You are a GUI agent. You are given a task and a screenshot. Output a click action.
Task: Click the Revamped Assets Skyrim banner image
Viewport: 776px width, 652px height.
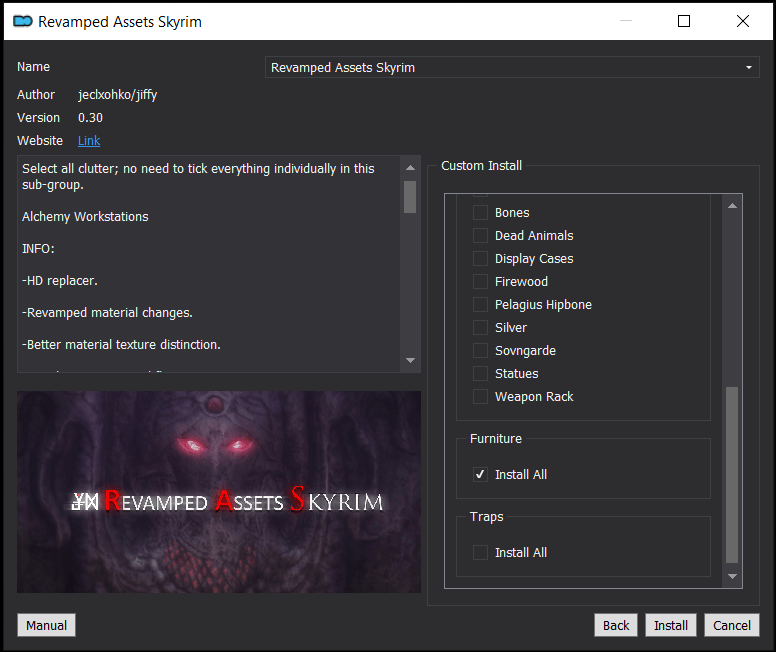[x=219, y=492]
